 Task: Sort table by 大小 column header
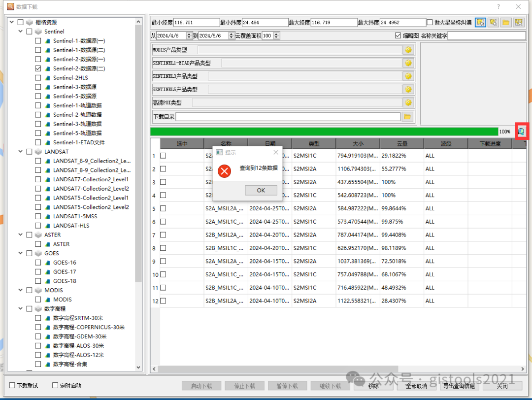coord(358,144)
